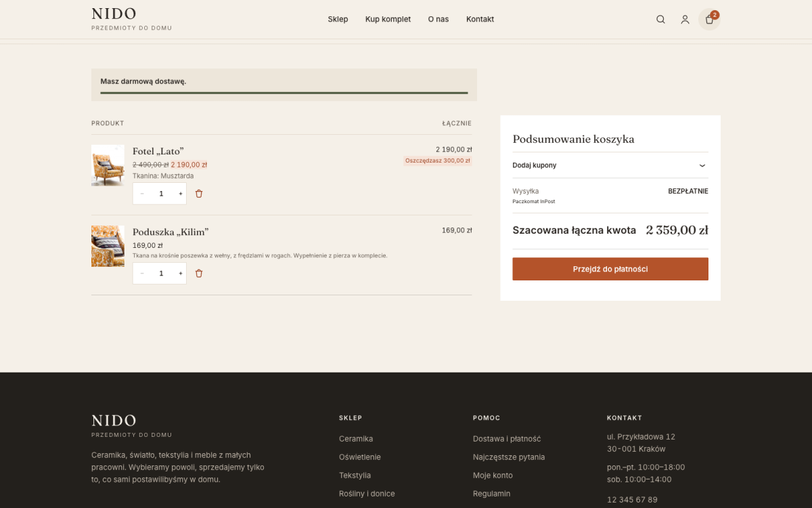Expand the Dodaj kupony section
This screenshot has width=812, height=508.
[610, 165]
